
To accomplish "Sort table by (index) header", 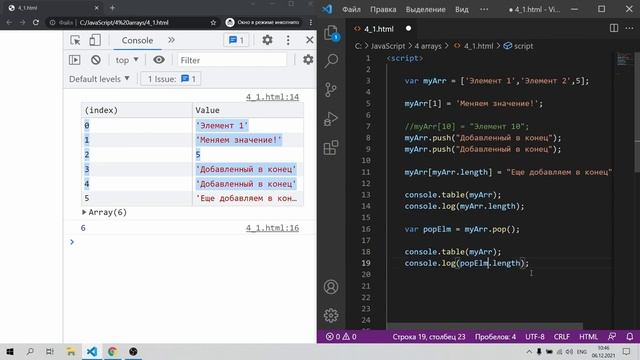I will pyautogui.click(x=137, y=110).
